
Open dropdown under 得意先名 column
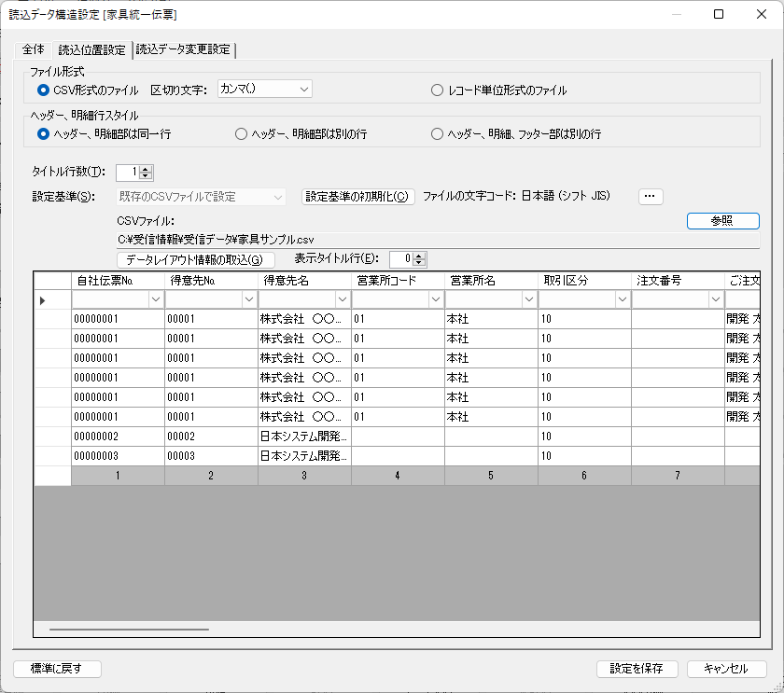pyautogui.click(x=343, y=299)
